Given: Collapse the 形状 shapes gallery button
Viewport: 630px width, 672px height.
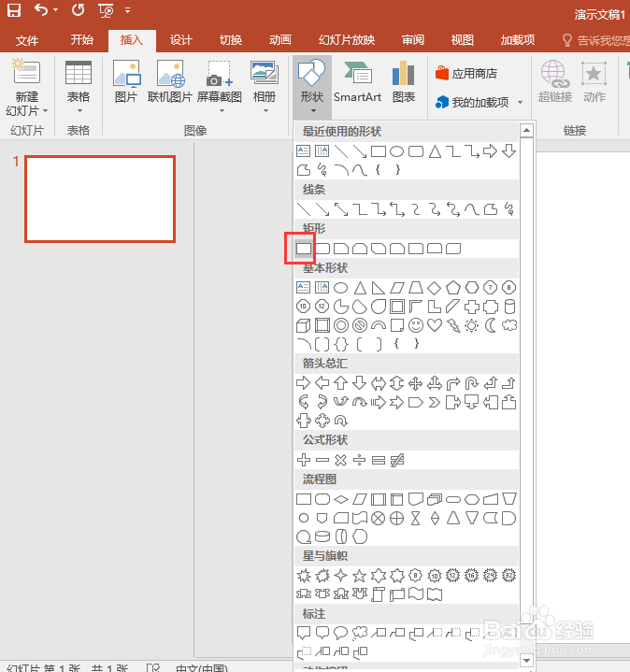Looking at the screenshot, I should [x=312, y=87].
